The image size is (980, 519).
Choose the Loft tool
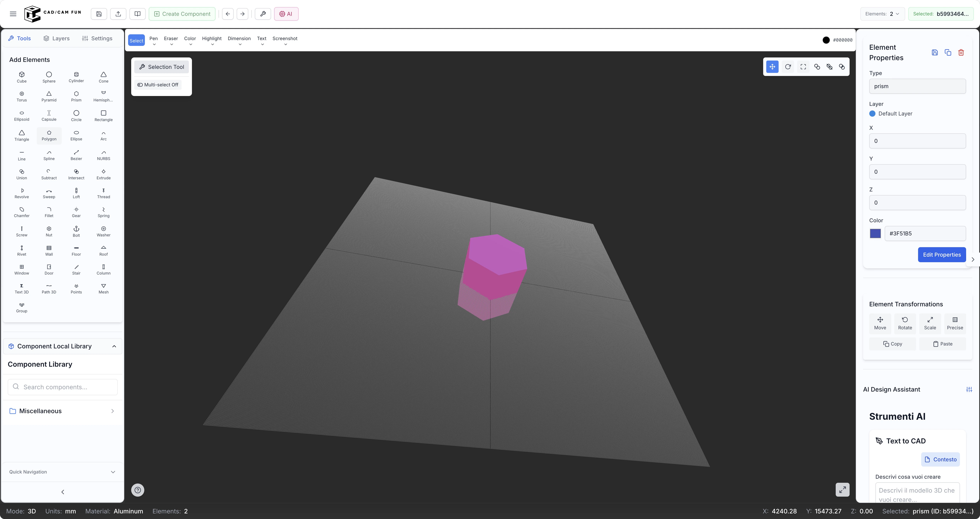pos(76,194)
